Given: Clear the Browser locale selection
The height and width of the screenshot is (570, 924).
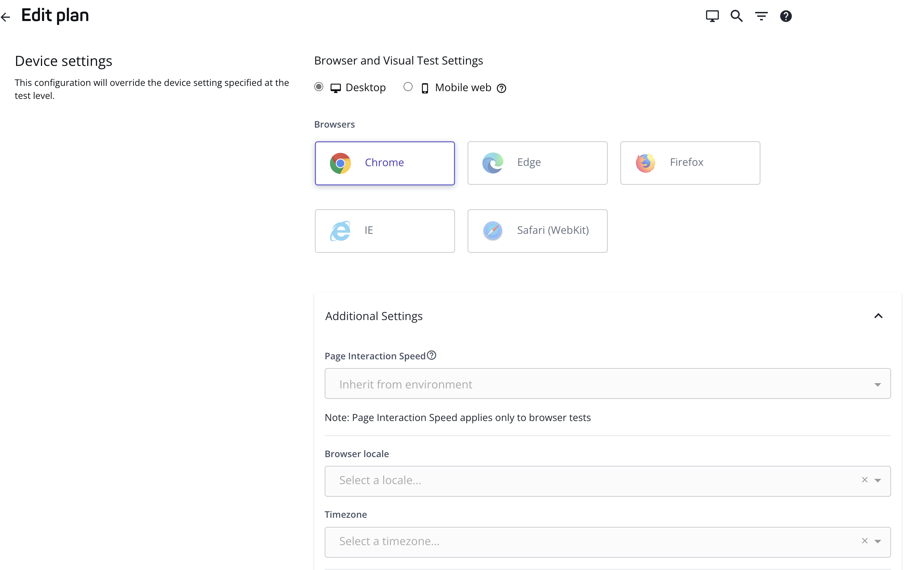Looking at the screenshot, I should [864, 480].
